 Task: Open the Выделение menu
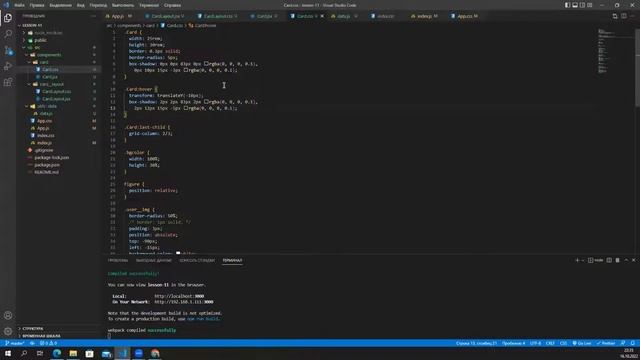[x=60, y=5]
